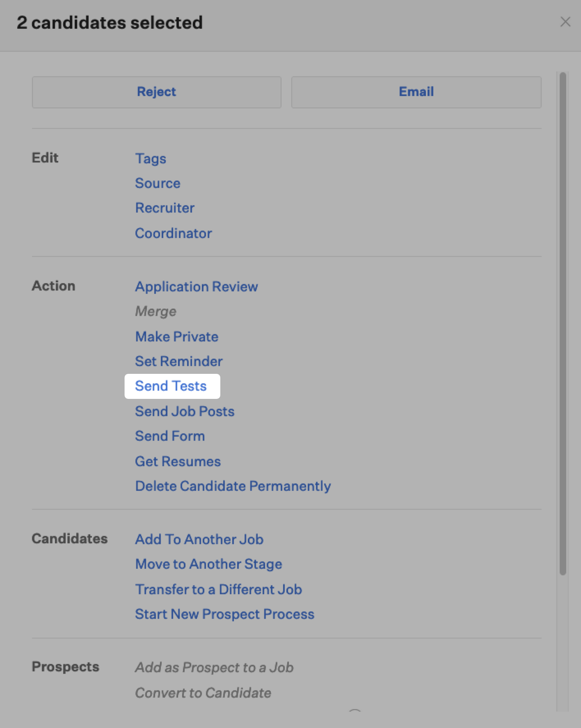The image size is (581, 728).
Task: Click the dialog's vertical scrollbar
Action: click(563, 323)
